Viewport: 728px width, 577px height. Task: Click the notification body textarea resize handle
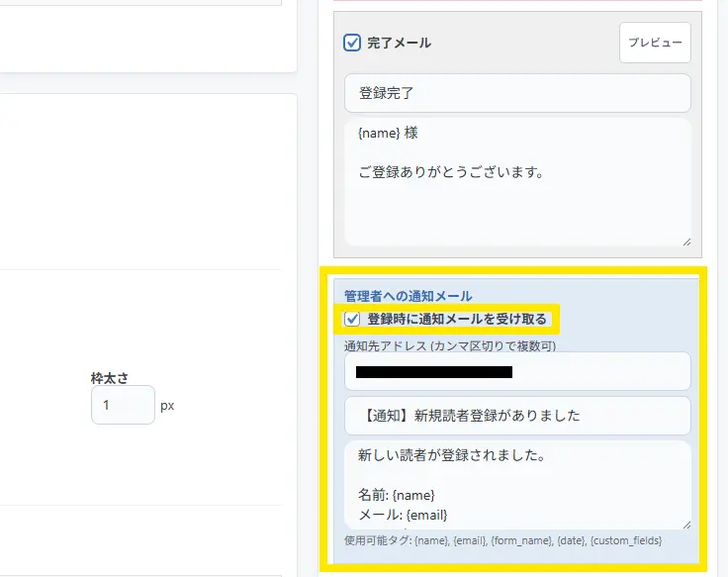pos(685,524)
